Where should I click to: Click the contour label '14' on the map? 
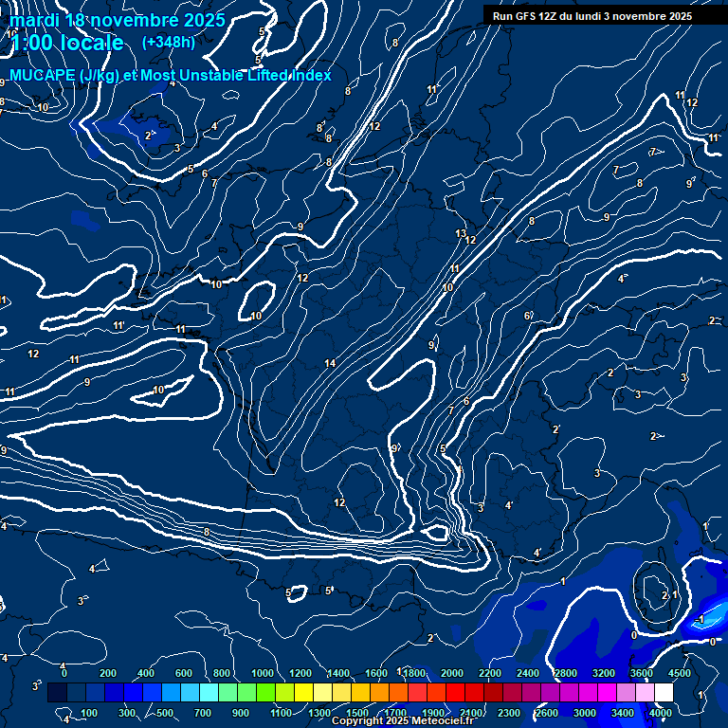pos(330,363)
